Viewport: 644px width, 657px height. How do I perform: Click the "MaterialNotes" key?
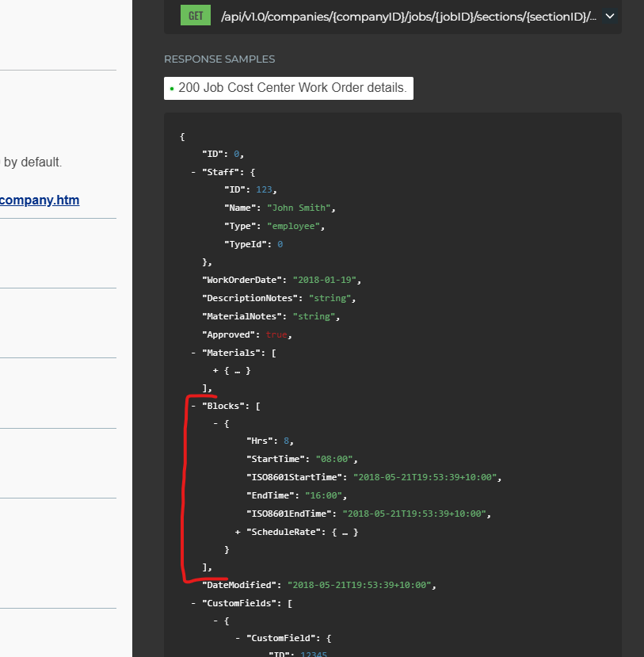coord(242,316)
